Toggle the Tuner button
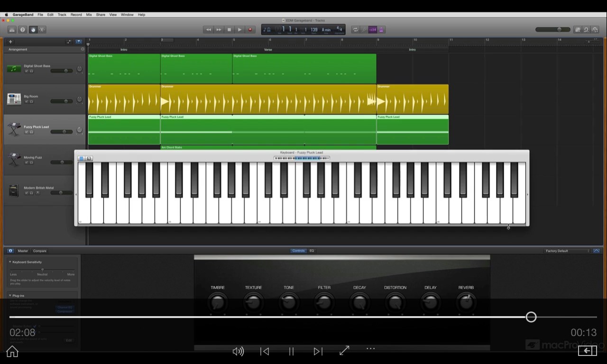 (x=364, y=30)
